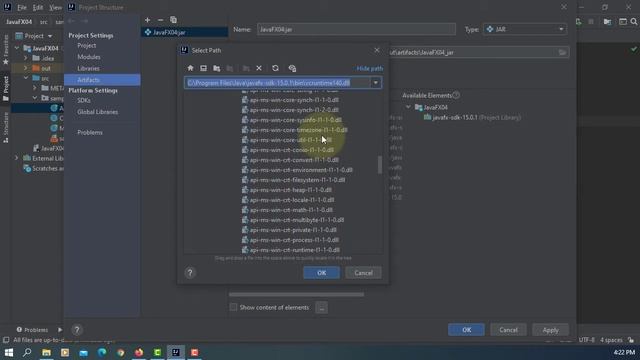Open Libraries settings
The height and width of the screenshot is (360, 640).
click(88, 69)
